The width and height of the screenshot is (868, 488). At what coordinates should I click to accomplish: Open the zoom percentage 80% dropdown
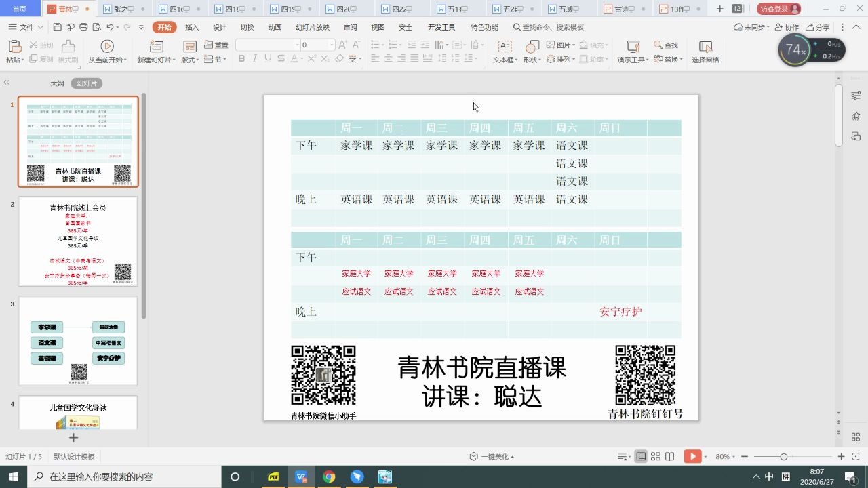(726, 457)
